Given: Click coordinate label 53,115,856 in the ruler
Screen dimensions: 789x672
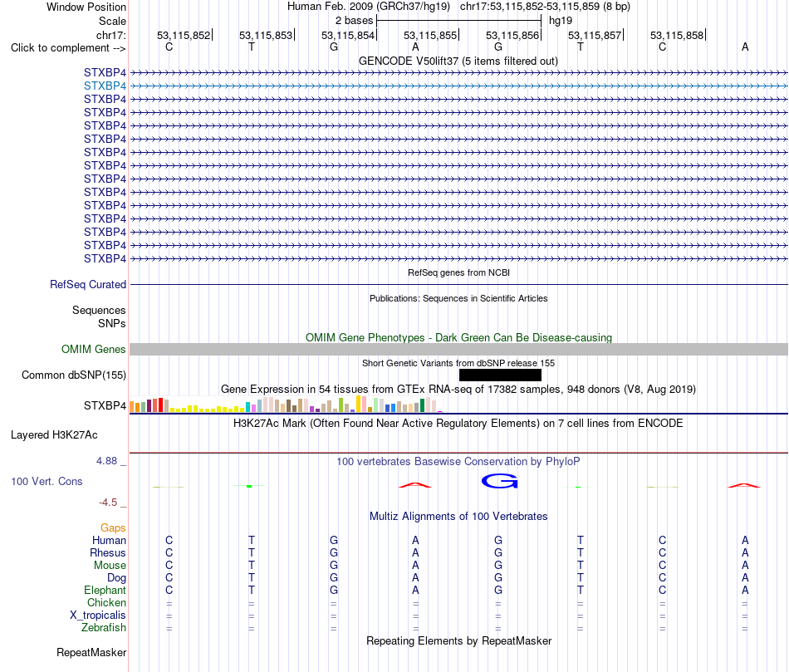Looking at the screenshot, I should [x=512, y=35].
